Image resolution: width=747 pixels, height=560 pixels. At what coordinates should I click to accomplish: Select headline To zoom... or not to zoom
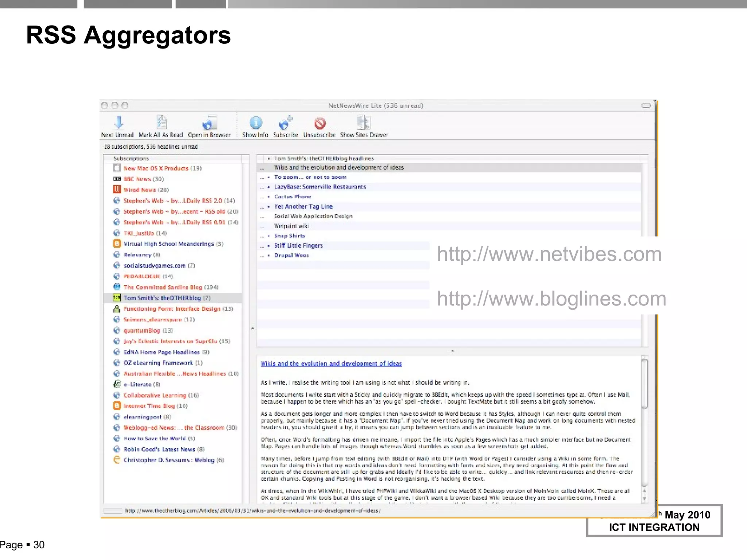449,177
